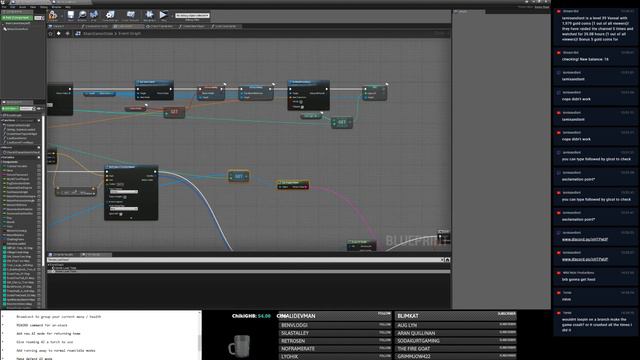Screen dimensions: 640x360
Task: Click the Play toolbar button
Action: coord(163,16)
